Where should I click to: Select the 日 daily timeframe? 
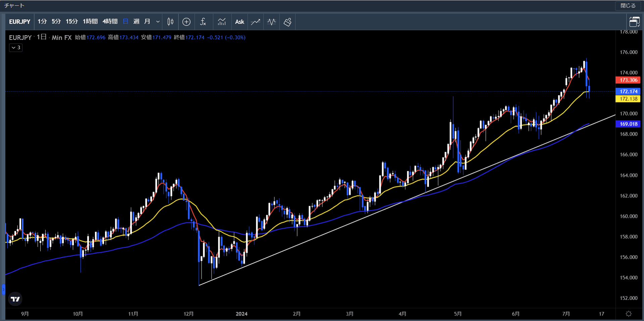click(126, 21)
